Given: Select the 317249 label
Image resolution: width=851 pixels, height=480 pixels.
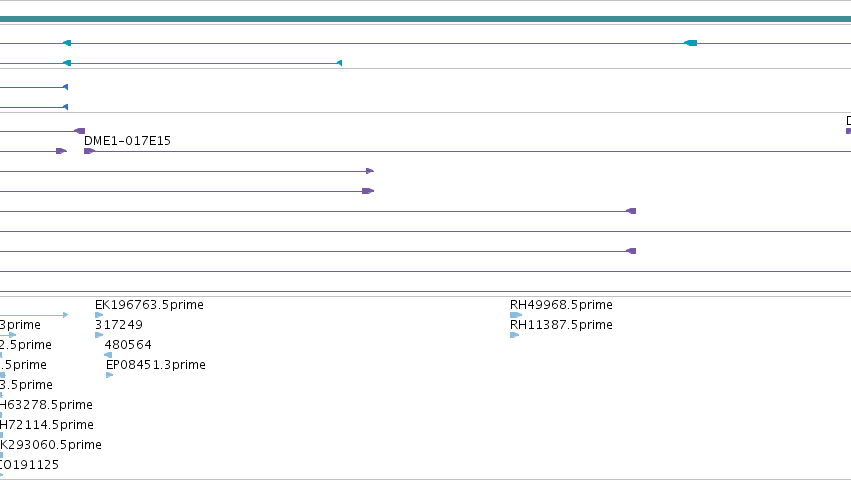Looking at the screenshot, I should (x=119, y=325).
